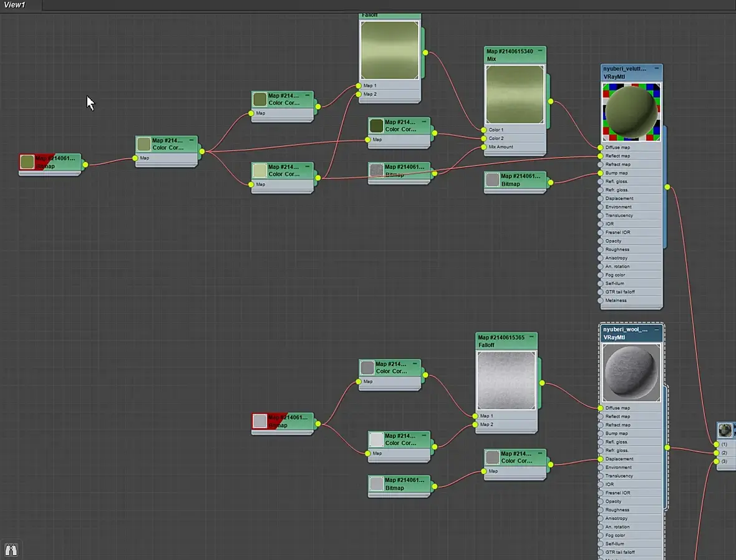The height and width of the screenshot is (560, 736).
Task: Click nyuberi_velutt Self-illum socket
Action: 601,284
